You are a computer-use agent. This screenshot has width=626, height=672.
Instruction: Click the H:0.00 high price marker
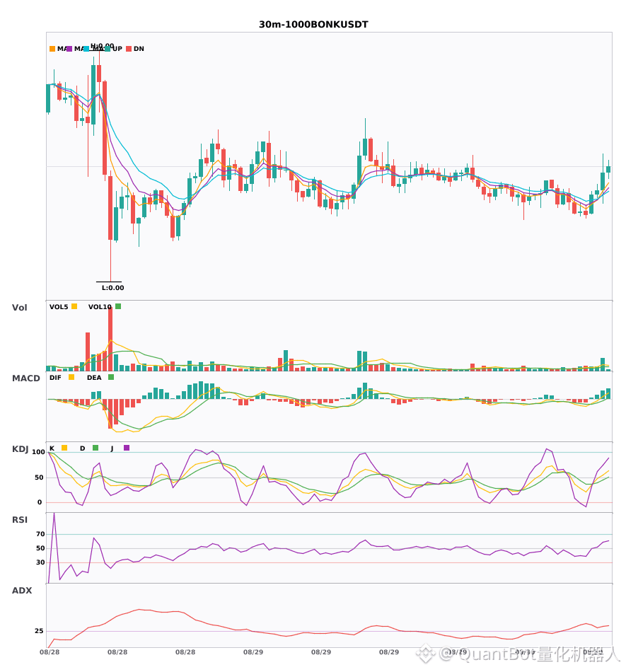pos(103,46)
